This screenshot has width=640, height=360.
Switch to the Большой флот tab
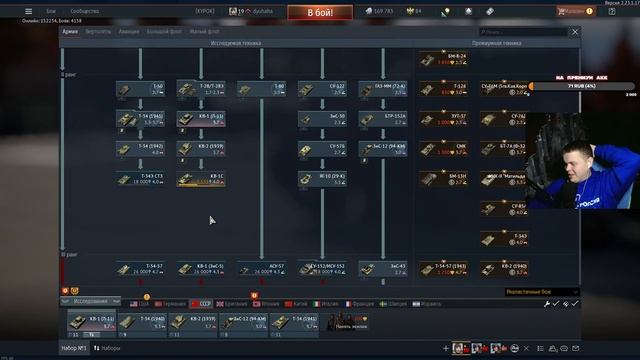click(x=164, y=31)
